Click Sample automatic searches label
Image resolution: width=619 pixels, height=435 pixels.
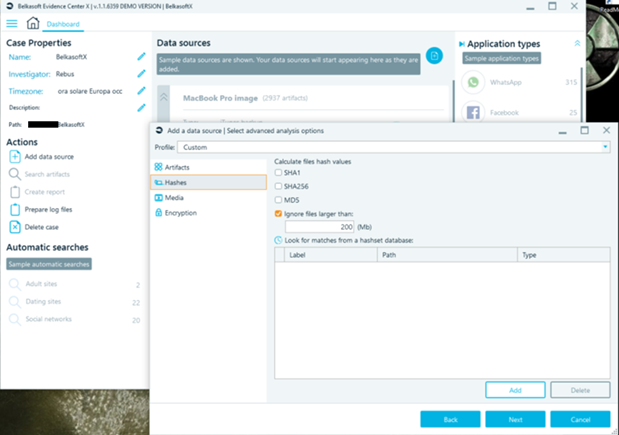[x=49, y=264]
